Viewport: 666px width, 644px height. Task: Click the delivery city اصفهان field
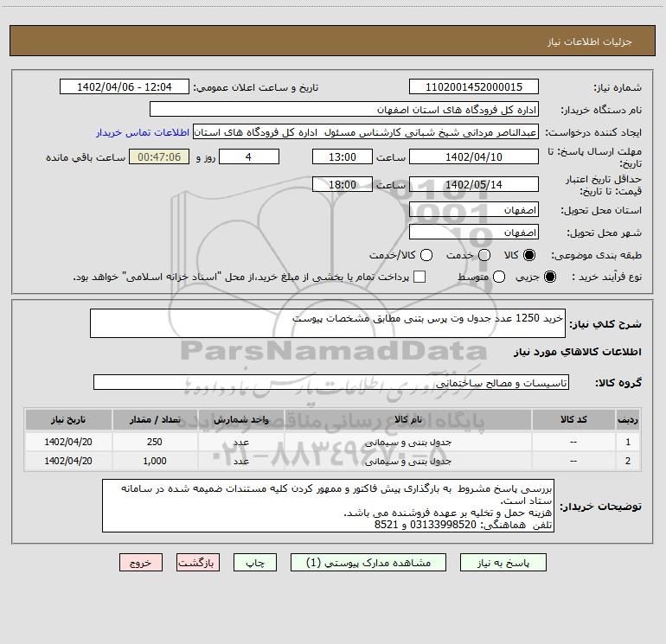474,233
